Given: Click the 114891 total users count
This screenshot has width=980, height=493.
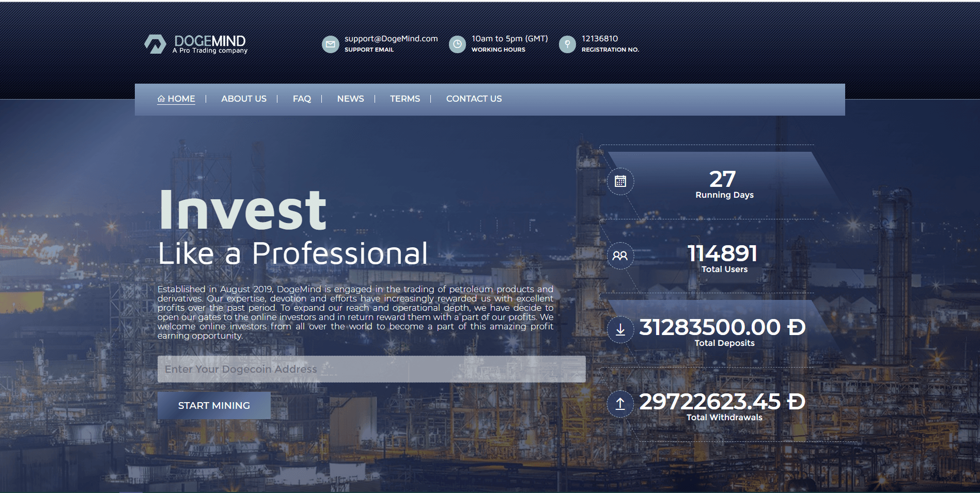Looking at the screenshot, I should [x=722, y=253].
